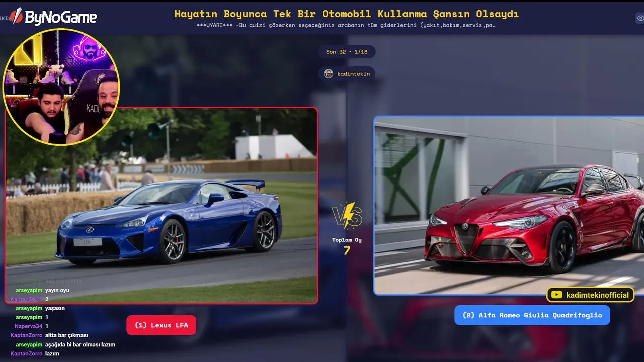
Task: Select the red Alfa Romeo image
Action: (509, 205)
